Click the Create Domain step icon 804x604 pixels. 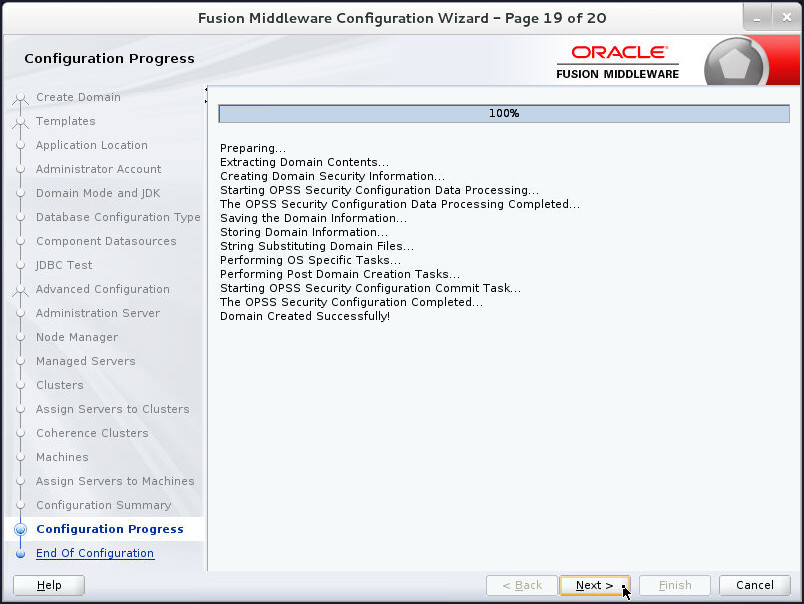coord(22,97)
